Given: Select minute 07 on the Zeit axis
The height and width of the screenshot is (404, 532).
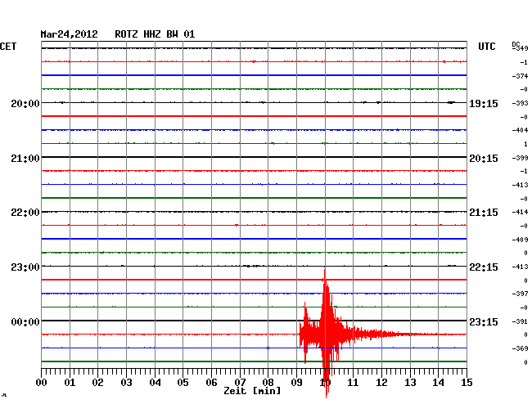Looking at the screenshot, I should (240, 383).
